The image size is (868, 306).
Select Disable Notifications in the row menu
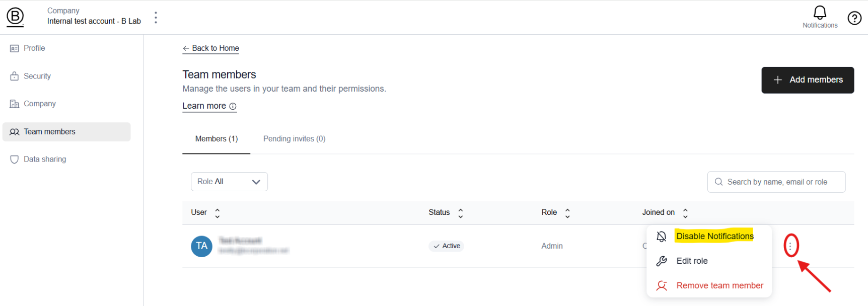pos(709,237)
